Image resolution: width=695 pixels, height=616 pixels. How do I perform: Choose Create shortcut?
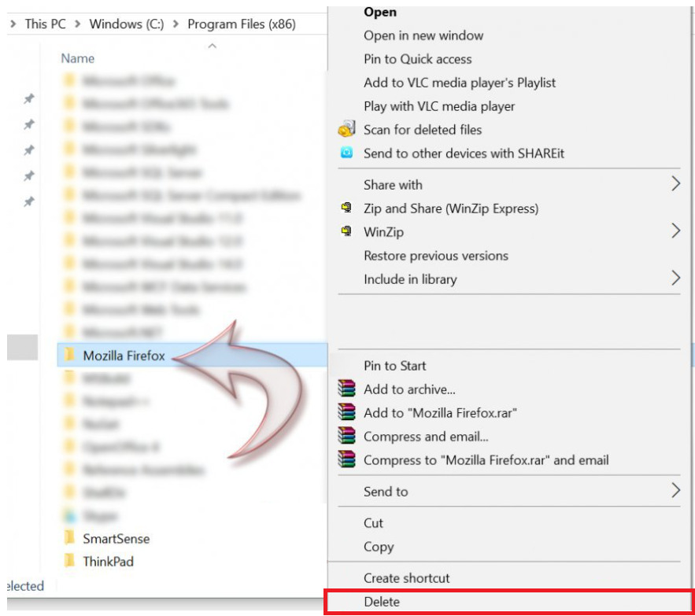[x=406, y=578]
